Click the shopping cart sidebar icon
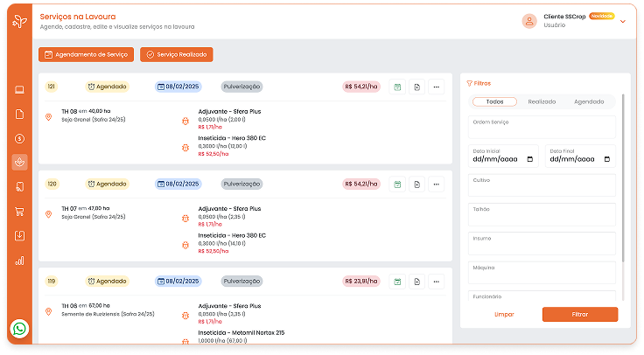 (x=20, y=211)
